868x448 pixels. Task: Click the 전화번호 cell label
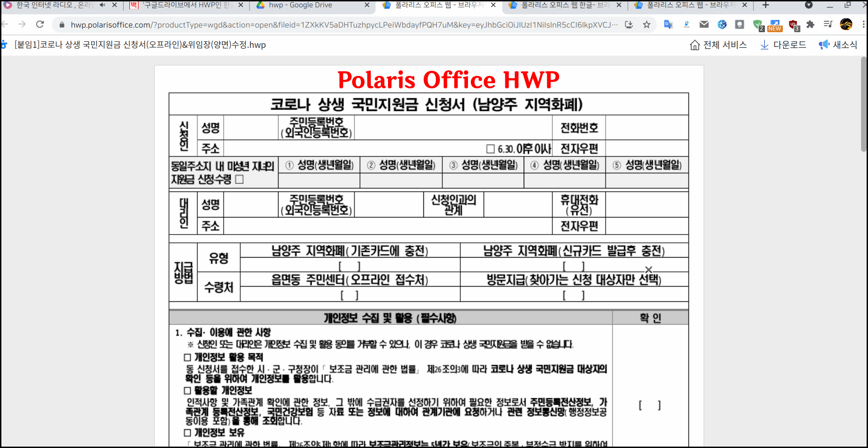pyautogui.click(x=579, y=128)
